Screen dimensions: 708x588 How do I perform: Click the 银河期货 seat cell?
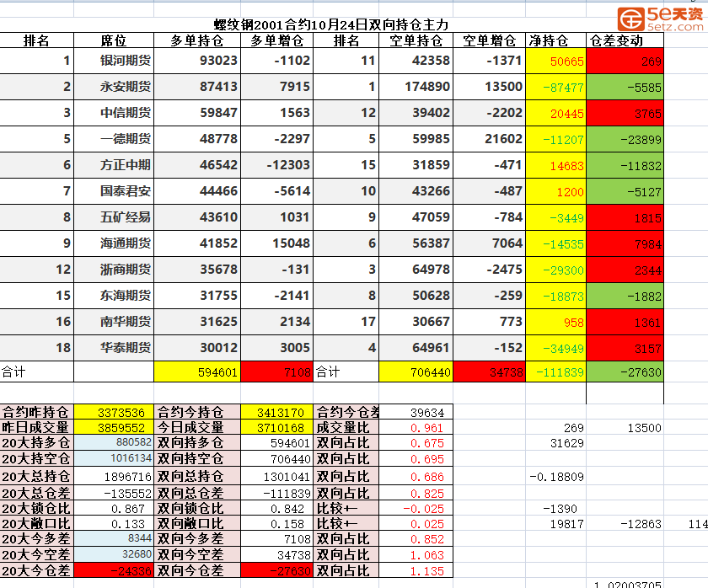[114, 61]
